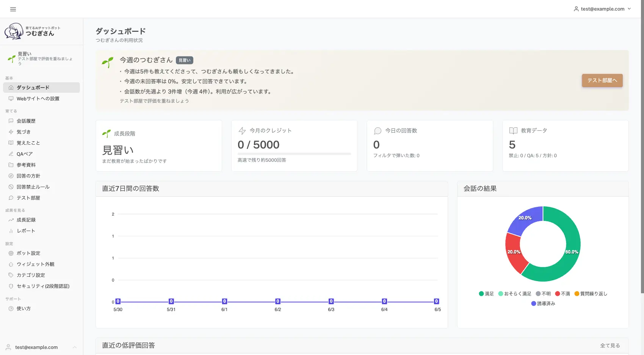Open カテゴリ設定 page
The width and height of the screenshot is (644, 355).
[x=41, y=275]
